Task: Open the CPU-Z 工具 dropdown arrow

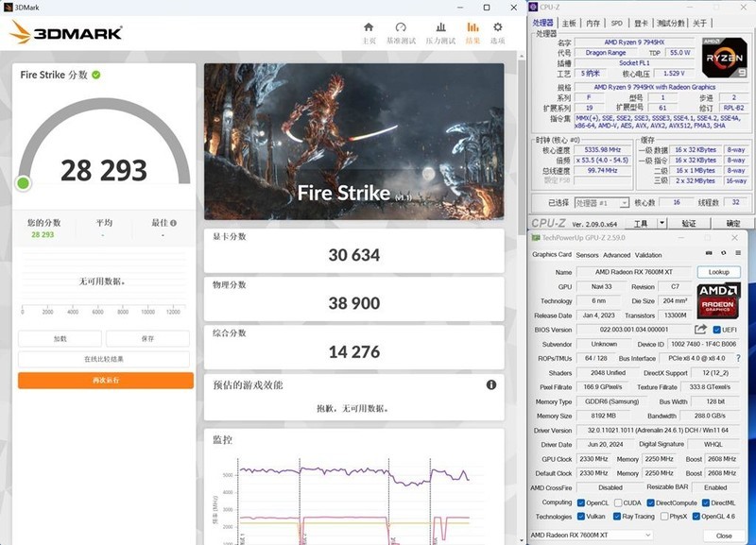Action: coord(661,222)
